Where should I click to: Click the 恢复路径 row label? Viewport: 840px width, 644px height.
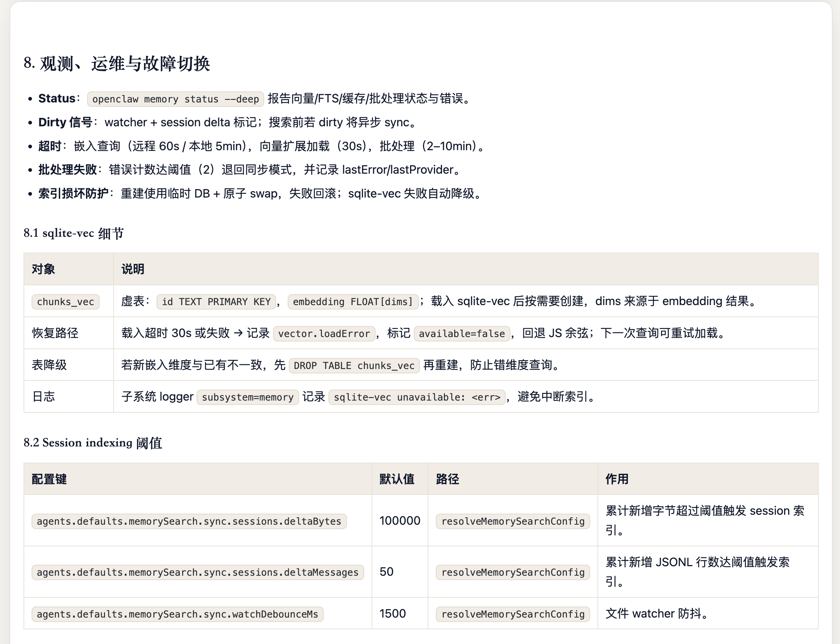[55, 333]
